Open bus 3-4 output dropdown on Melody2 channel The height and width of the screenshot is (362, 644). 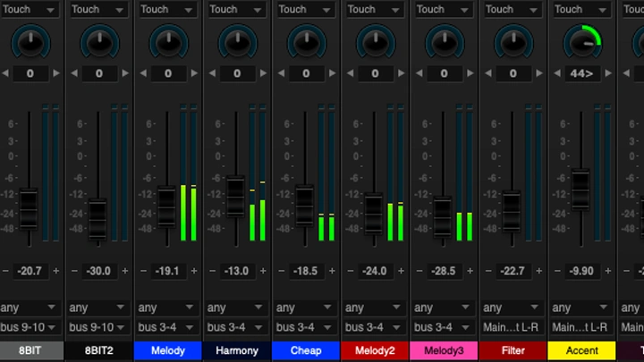[374, 327]
